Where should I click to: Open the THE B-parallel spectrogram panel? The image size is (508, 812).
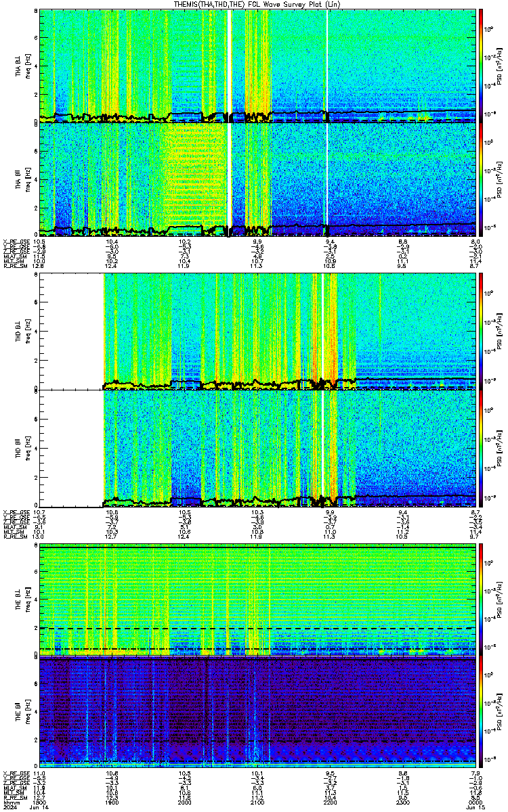pyautogui.click(x=257, y=713)
